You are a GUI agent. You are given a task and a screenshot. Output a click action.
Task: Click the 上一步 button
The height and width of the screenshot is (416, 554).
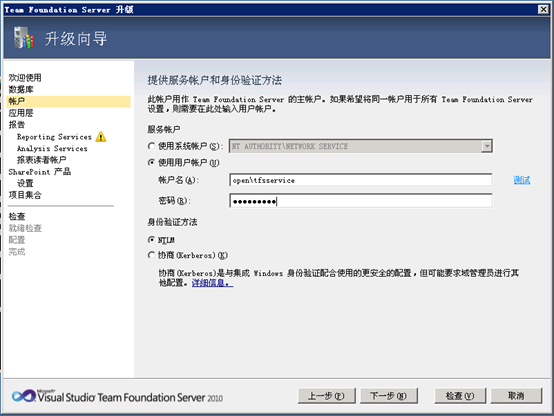coord(326,396)
